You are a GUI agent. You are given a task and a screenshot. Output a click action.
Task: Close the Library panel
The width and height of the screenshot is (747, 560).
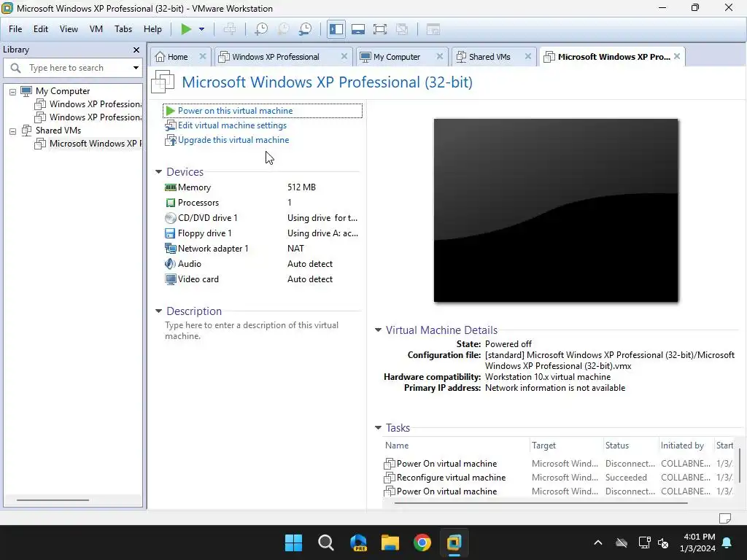coord(136,50)
